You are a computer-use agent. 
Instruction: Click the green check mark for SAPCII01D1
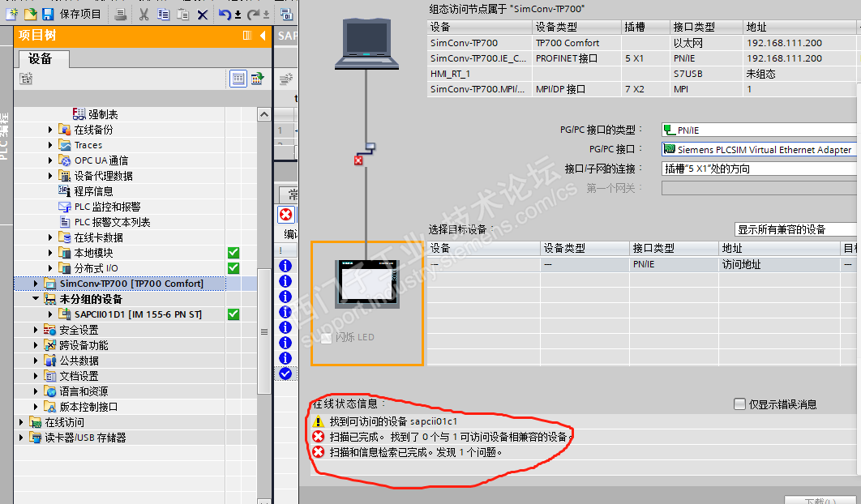pos(233,314)
